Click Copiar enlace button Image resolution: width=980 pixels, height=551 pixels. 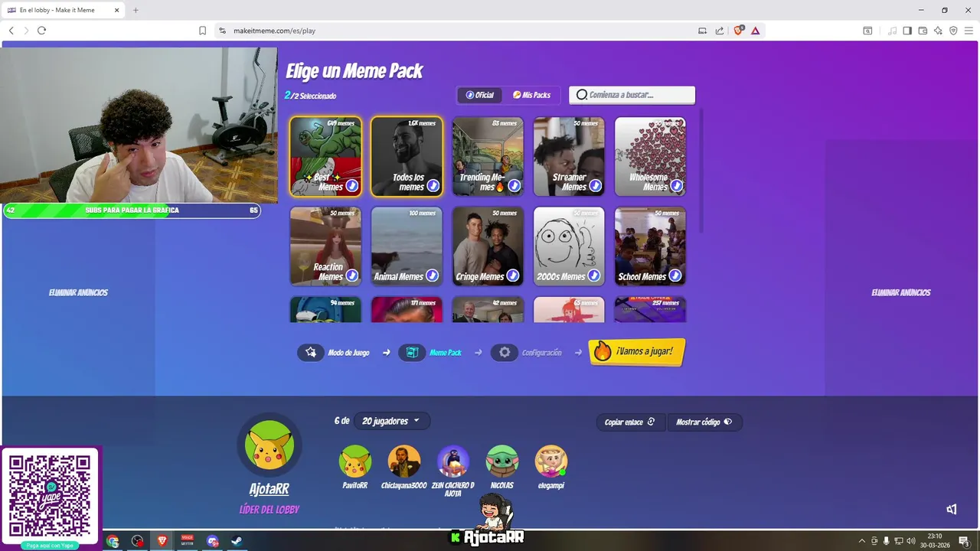[x=629, y=422]
